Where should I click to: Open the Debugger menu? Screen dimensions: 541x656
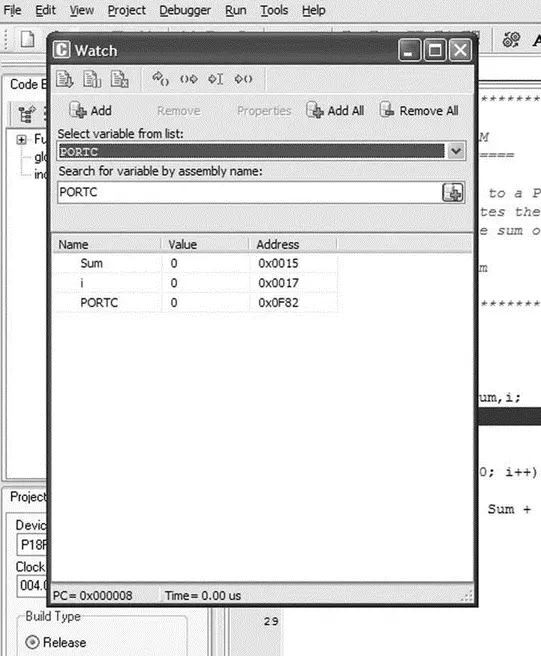click(185, 10)
